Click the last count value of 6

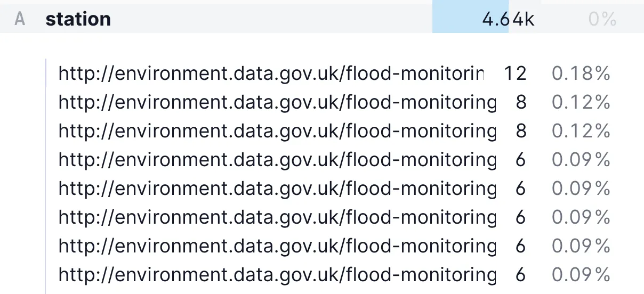pyautogui.click(x=521, y=275)
